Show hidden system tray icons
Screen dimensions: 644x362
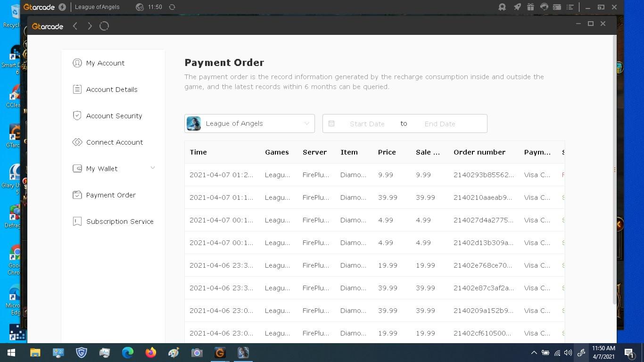(534, 353)
